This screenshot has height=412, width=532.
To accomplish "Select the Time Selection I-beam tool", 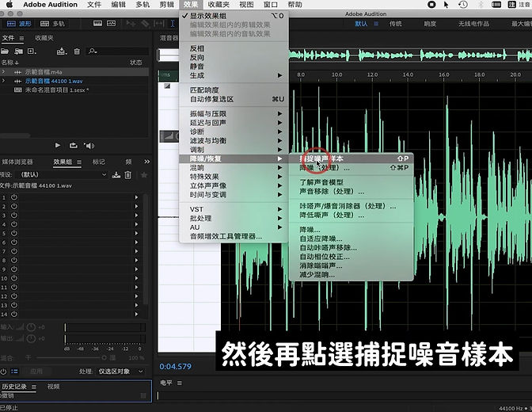I will [173, 24].
